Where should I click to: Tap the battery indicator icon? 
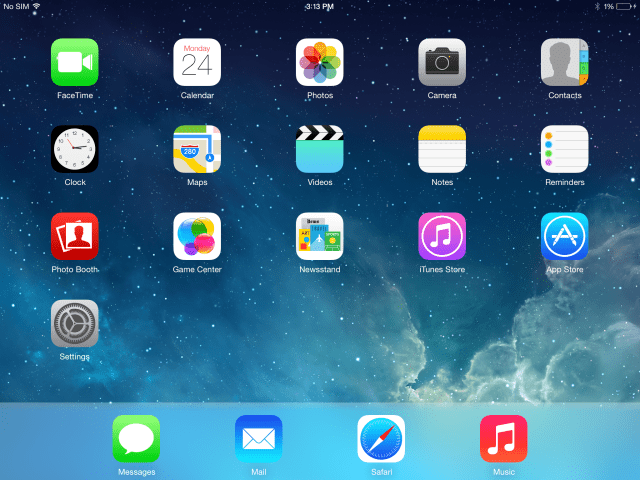[x=625, y=6]
